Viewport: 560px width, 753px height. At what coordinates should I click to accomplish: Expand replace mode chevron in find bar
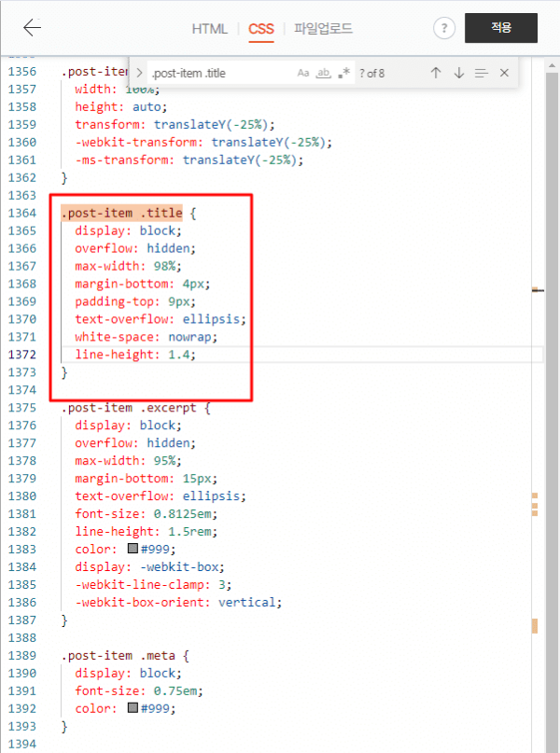point(139,73)
